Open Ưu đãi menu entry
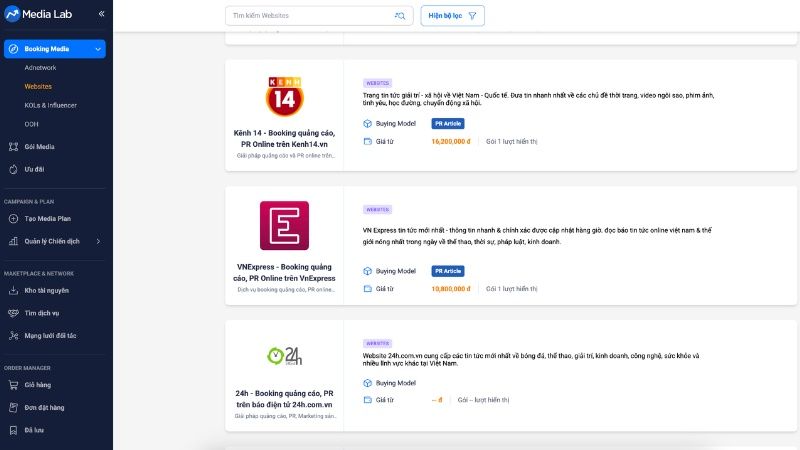 [x=34, y=169]
